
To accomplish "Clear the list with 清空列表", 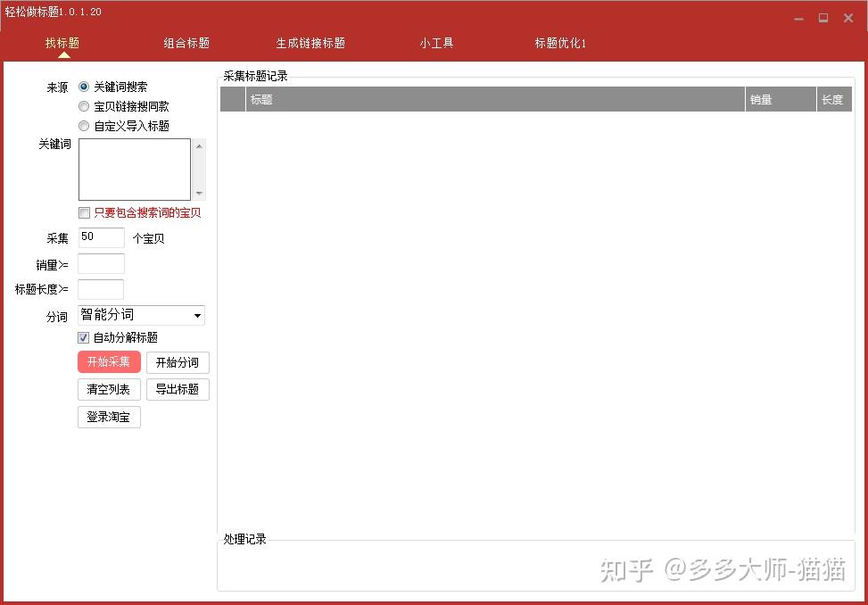I will coord(109,389).
